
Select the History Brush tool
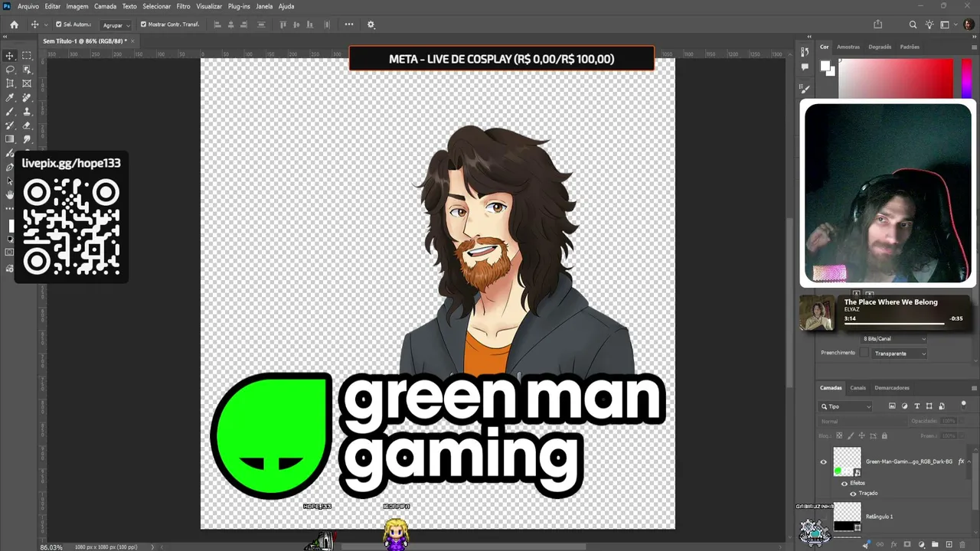pos(10,126)
